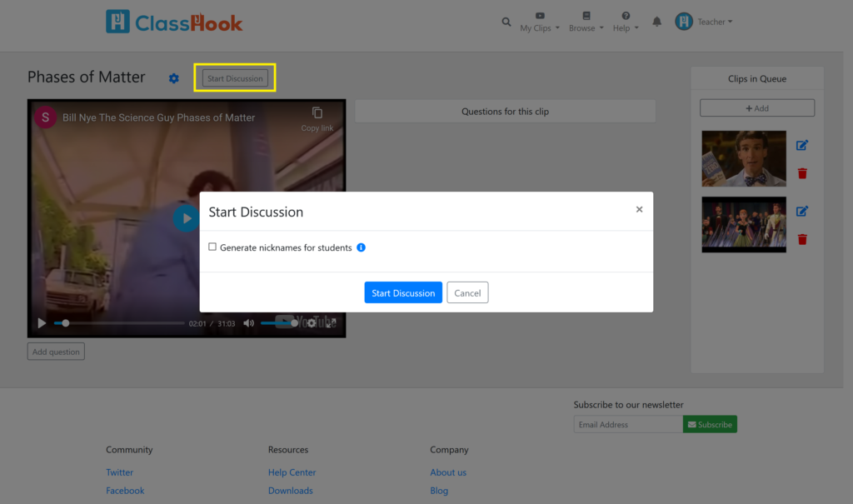
Task: Open the Downloads link
Action: point(291,491)
